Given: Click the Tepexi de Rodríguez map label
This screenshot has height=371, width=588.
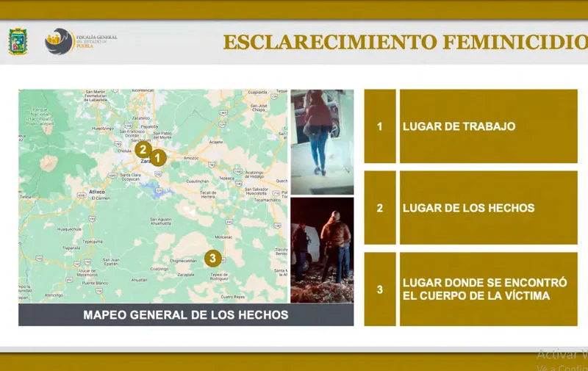Looking at the screenshot, I should (x=219, y=277).
